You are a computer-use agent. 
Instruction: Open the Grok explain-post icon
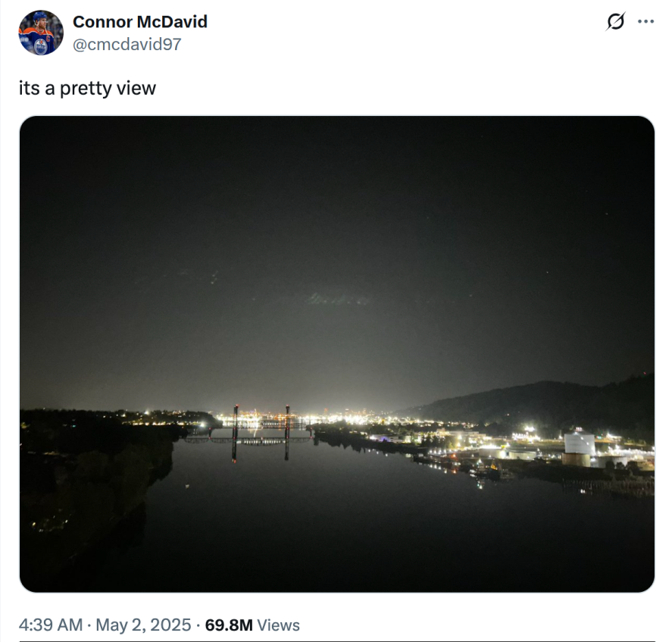coord(616,21)
